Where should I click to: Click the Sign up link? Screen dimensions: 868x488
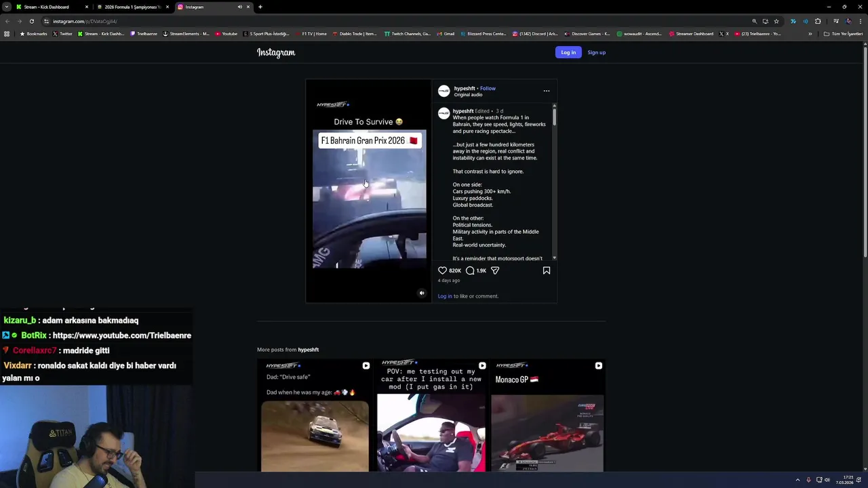tap(596, 52)
